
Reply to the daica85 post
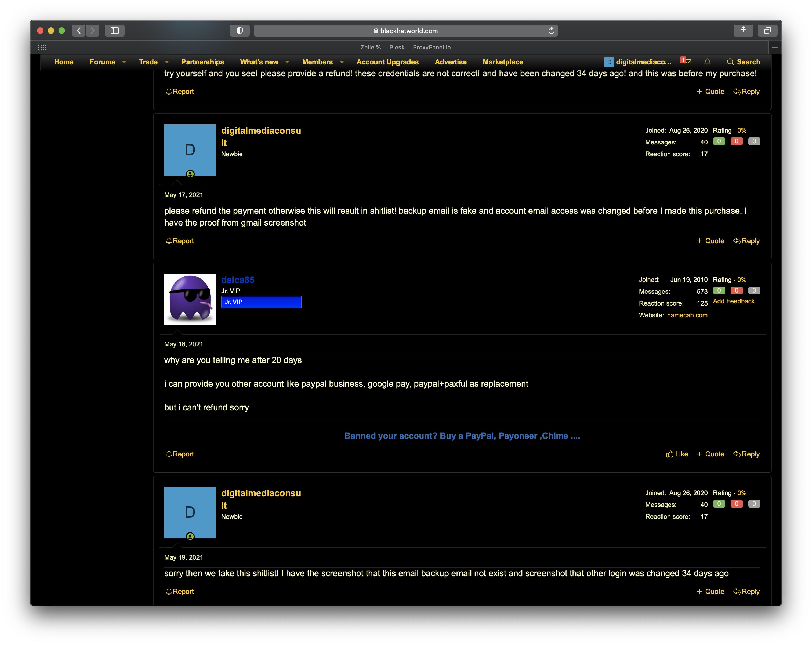pyautogui.click(x=746, y=454)
